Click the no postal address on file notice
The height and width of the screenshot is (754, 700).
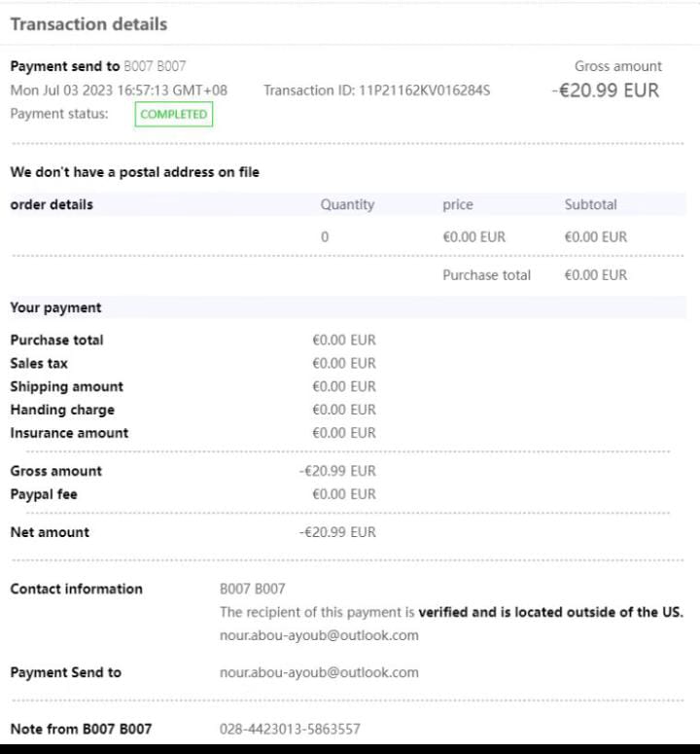134,172
